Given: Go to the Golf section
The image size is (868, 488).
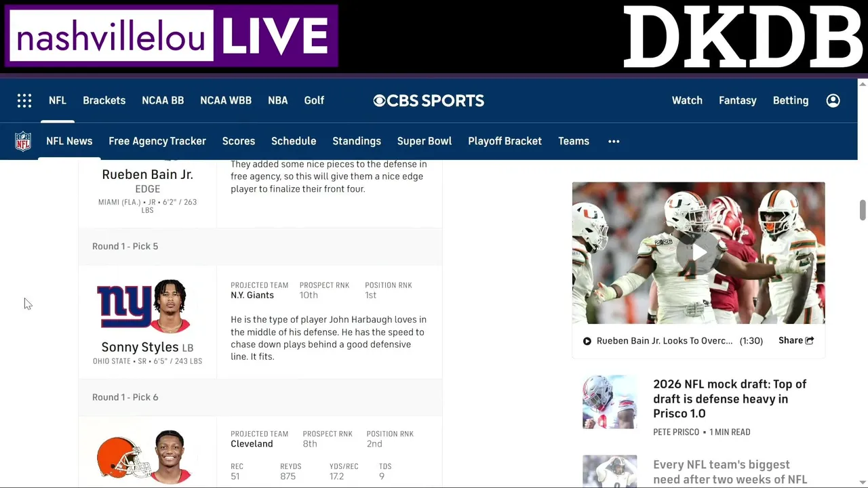Looking at the screenshot, I should [x=314, y=100].
